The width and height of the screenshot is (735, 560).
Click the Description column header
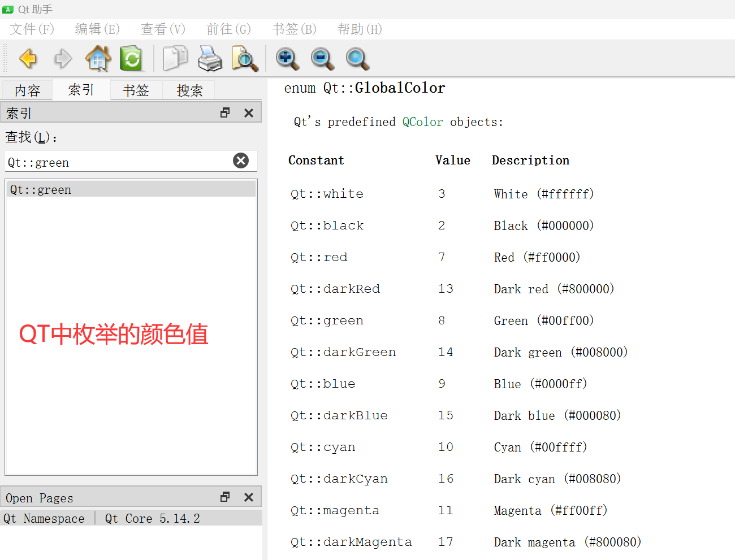531,160
